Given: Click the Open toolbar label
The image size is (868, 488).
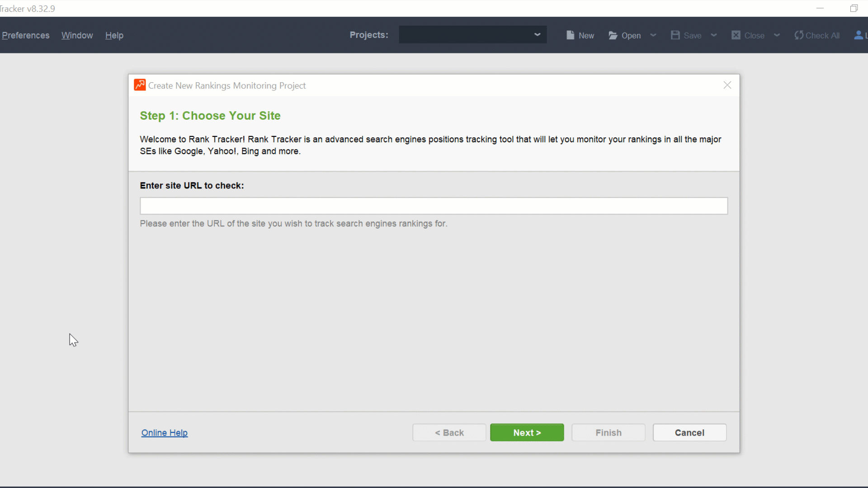Looking at the screenshot, I should coord(631,36).
